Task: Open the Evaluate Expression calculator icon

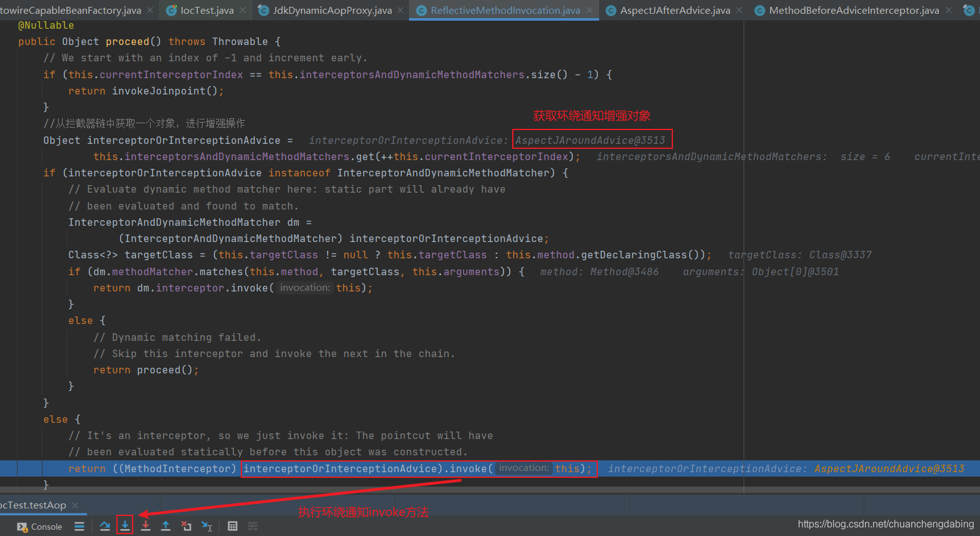Action: click(x=233, y=526)
